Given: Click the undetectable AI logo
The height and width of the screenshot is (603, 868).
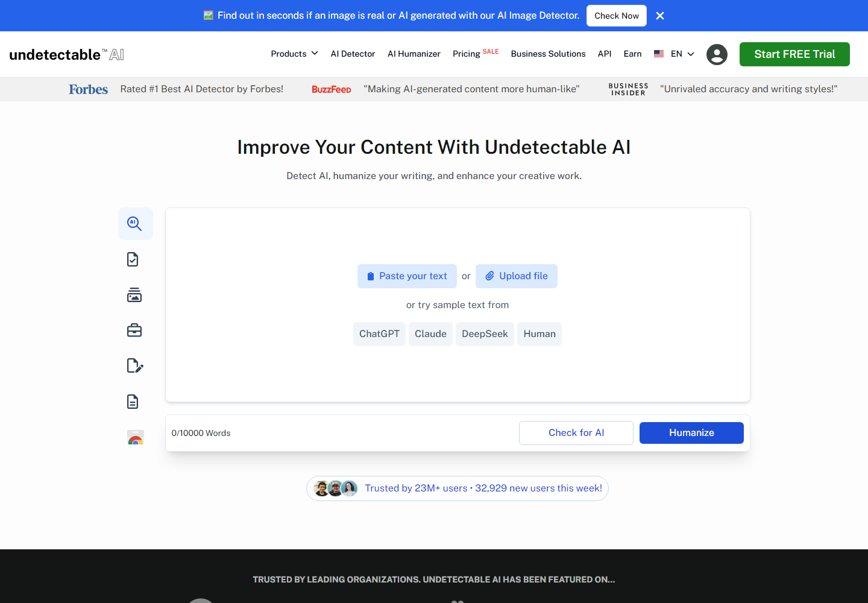Looking at the screenshot, I should coord(67,54).
